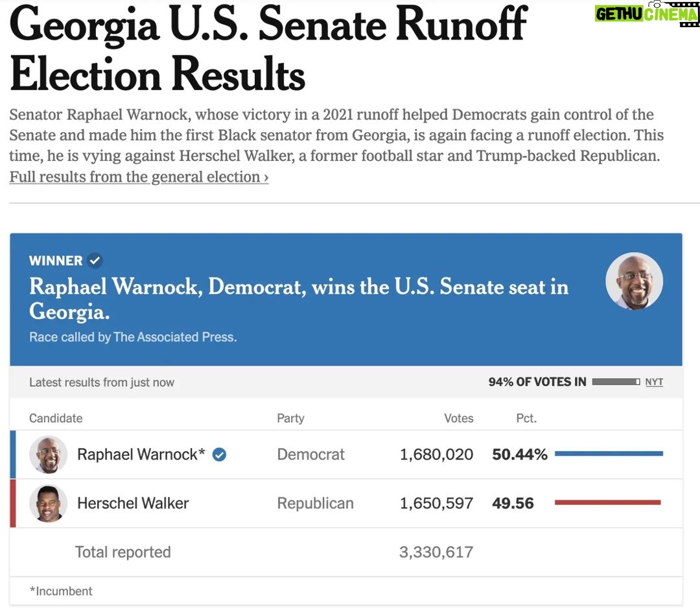The image size is (700, 614).
Task: Click the Votes column header
Action: point(458,418)
